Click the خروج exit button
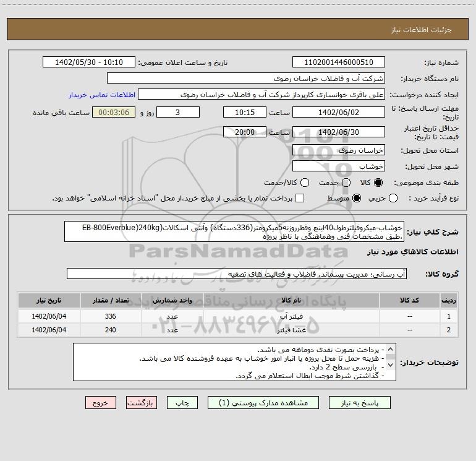 click(x=101, y=403)
